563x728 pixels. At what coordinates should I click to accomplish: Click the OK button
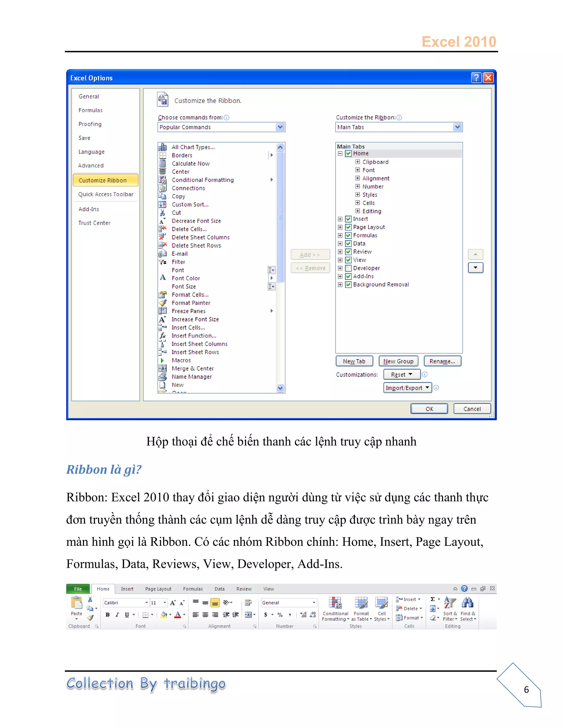click(x=429, y=409)
